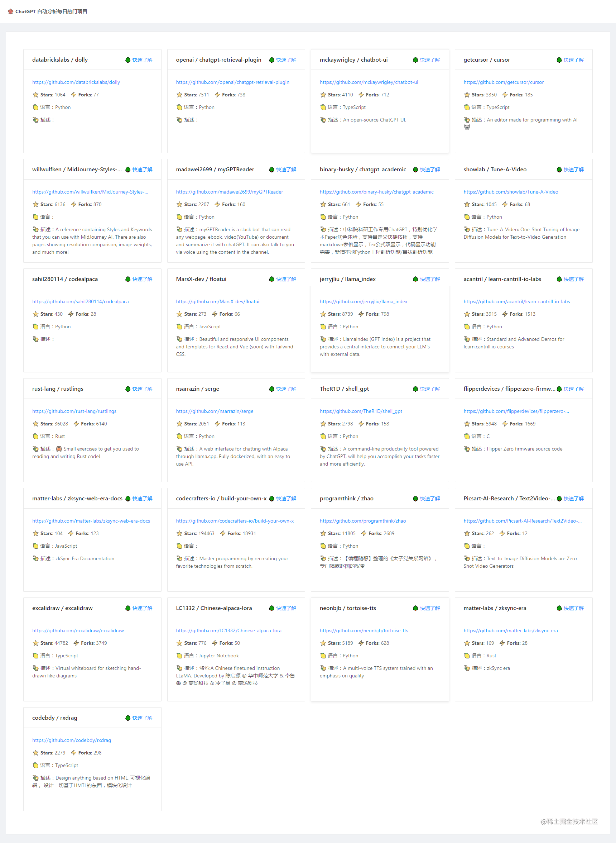Click forks icon in acantril learn-cantrill-io-labs card

click(x=505, y=314)
